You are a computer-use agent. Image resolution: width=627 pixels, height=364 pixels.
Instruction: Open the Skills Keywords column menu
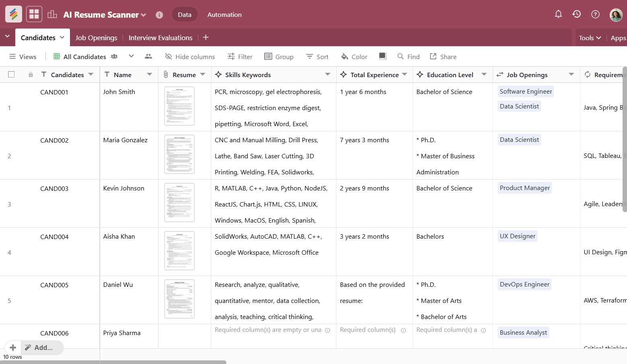[x=328, y=74]
